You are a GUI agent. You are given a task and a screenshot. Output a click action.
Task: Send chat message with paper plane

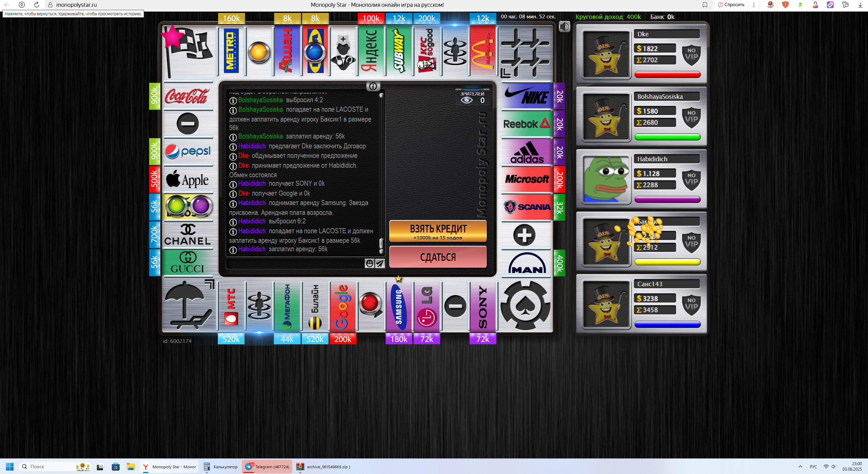click(x=380, y=263)
